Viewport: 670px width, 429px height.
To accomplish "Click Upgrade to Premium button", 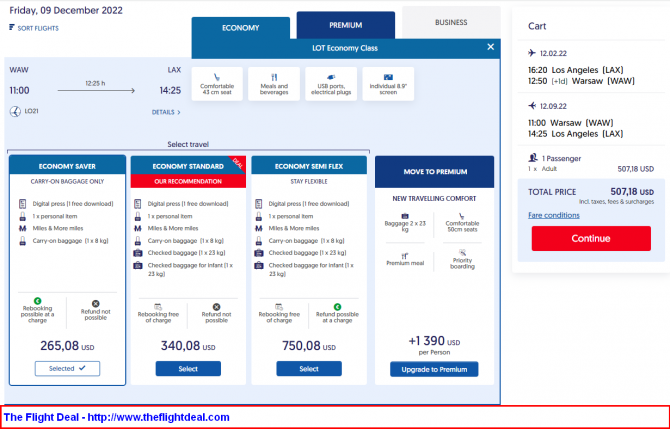I will click(x=434, y=369).
